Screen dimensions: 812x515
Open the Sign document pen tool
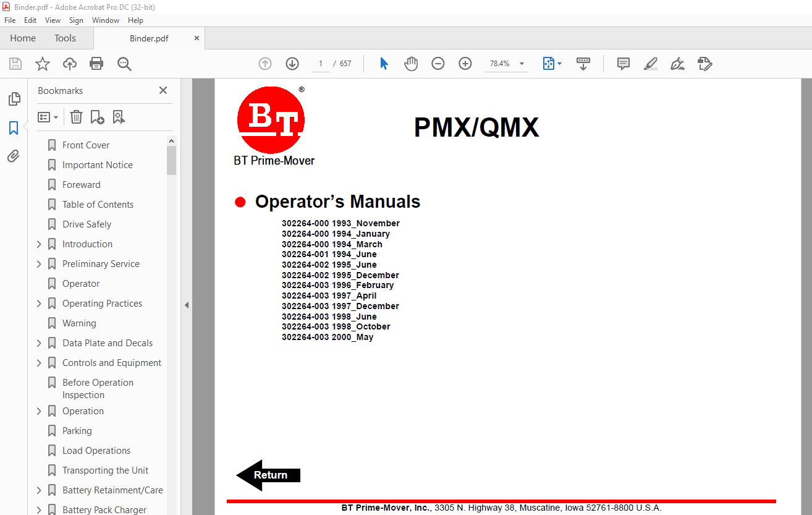(x=677, y=64)
